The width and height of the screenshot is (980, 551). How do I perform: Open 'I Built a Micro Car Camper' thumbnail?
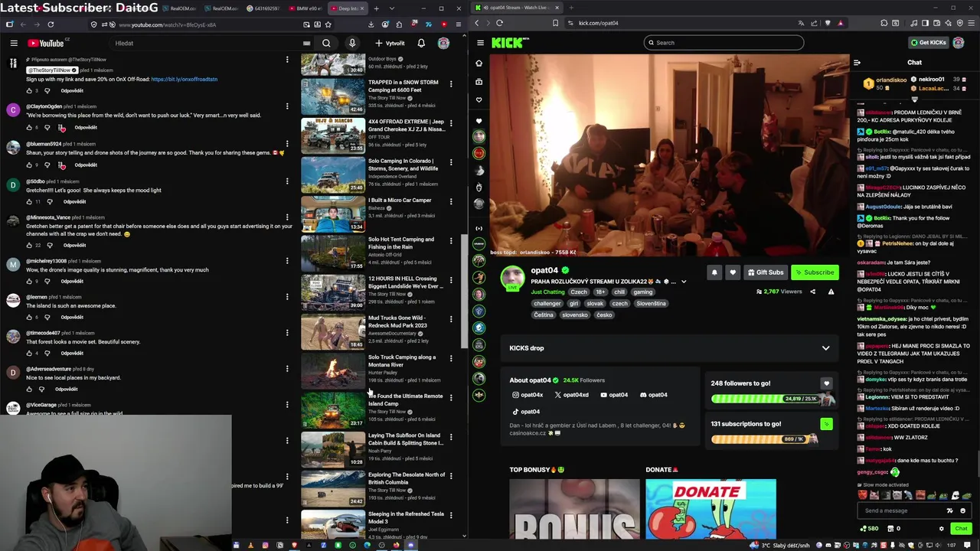333,214
